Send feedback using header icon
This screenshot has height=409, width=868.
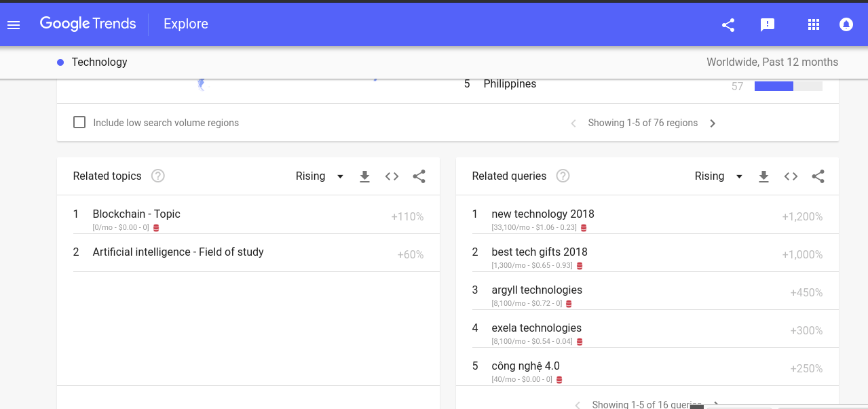point(768,25)
